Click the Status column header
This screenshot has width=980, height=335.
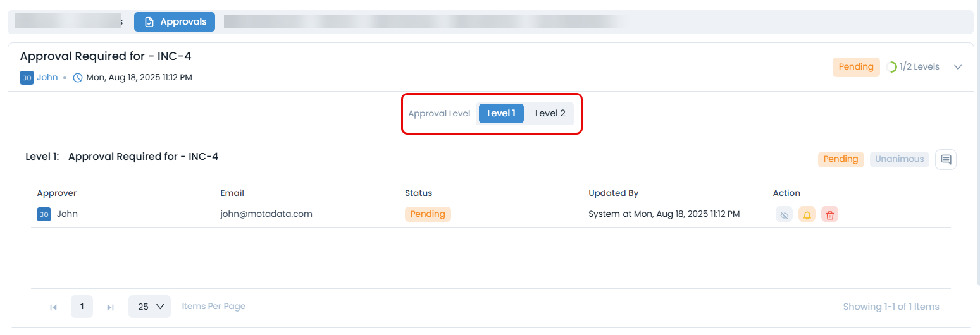pos(418,193)
